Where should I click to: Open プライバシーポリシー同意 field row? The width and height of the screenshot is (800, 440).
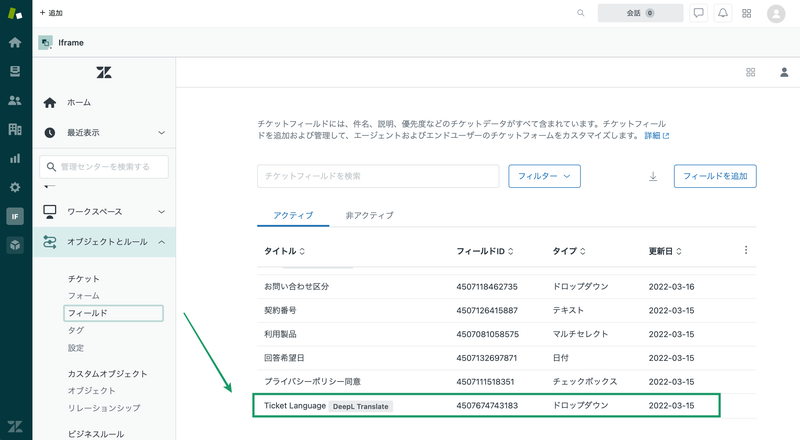point(507,382)
